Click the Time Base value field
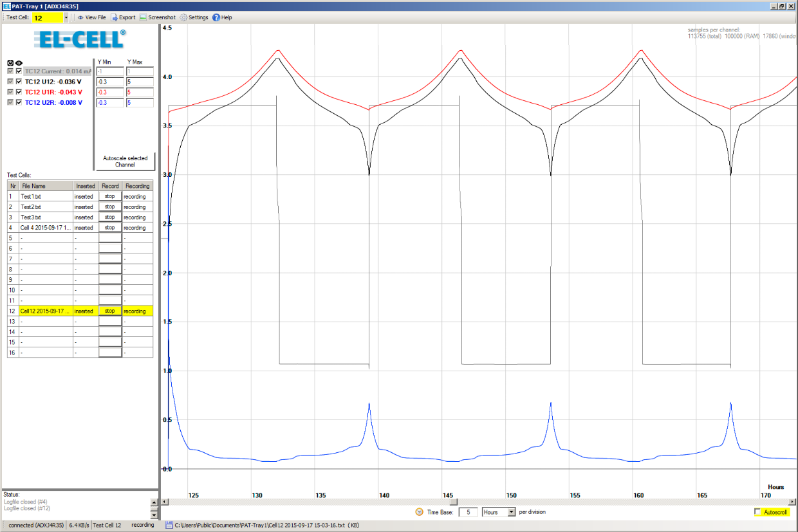Viewport: 798px width, 532px height. (x=468, y=512)
